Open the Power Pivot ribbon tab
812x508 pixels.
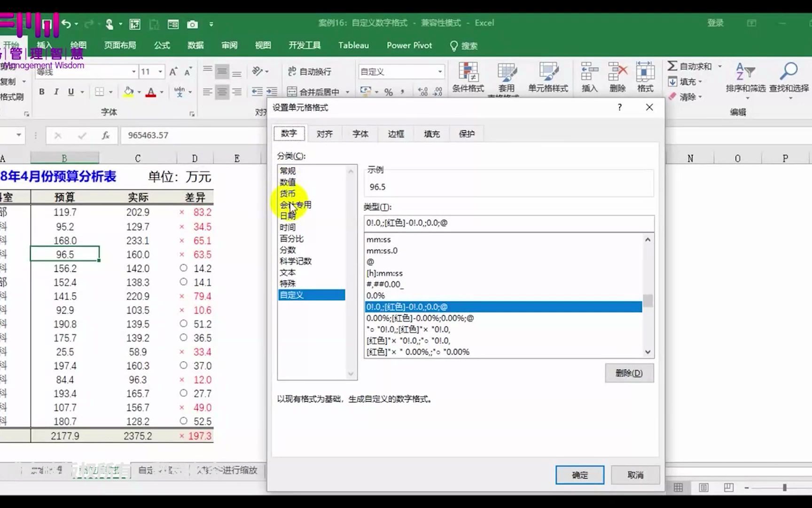tap(409, 45)
